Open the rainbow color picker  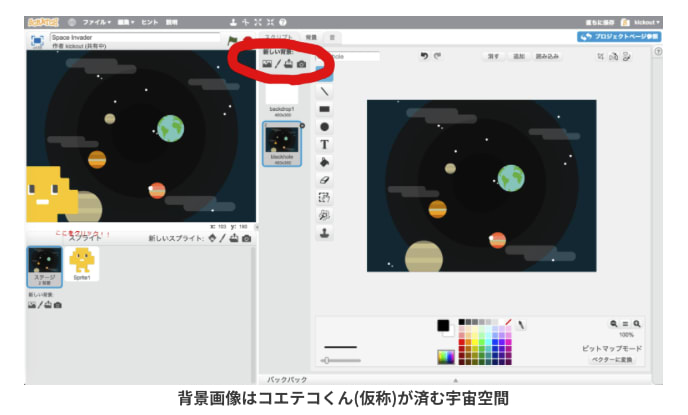(446, 357)
